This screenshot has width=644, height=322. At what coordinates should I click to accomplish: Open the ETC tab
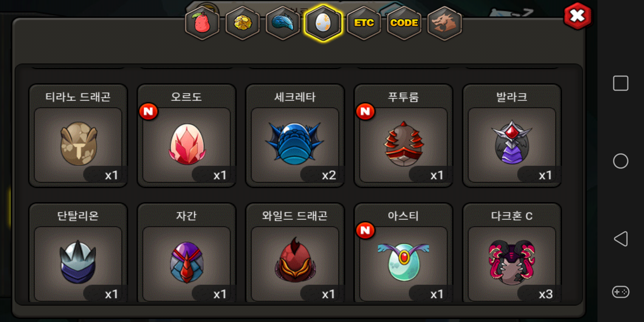point(364,23)
